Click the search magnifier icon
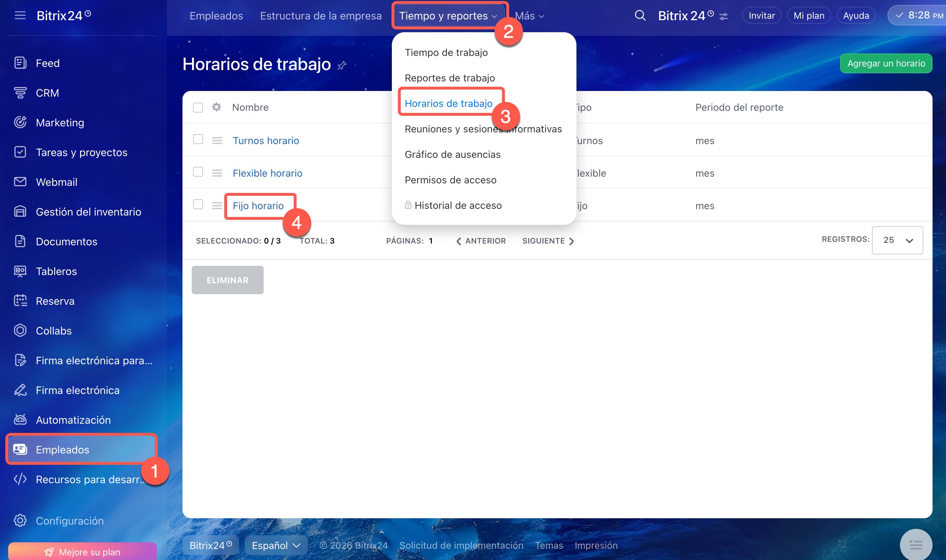 [640, 16]
